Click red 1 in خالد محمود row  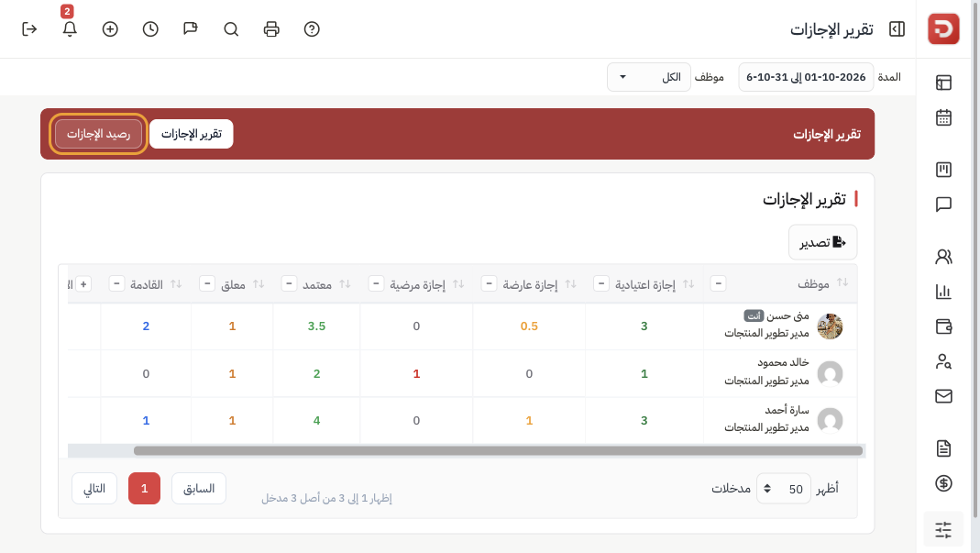[416, 373]
